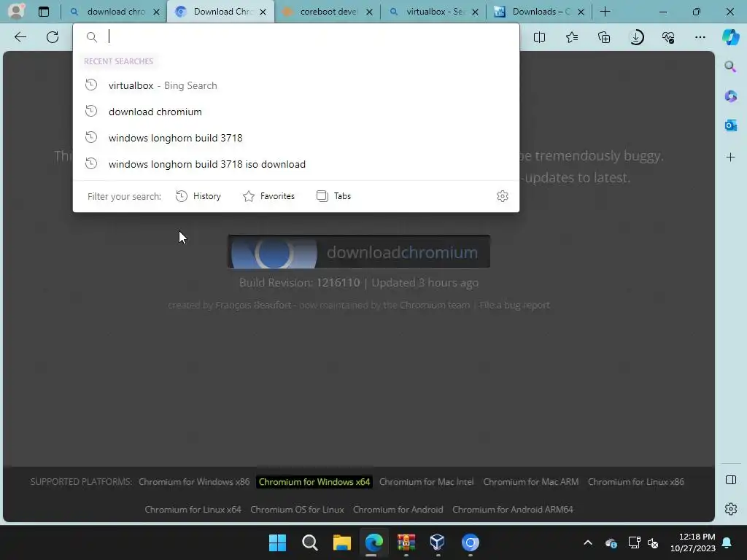This screenshot has height=560, width=747.
Task: Open the tab actions menu icon
Action: click(43, 12)
